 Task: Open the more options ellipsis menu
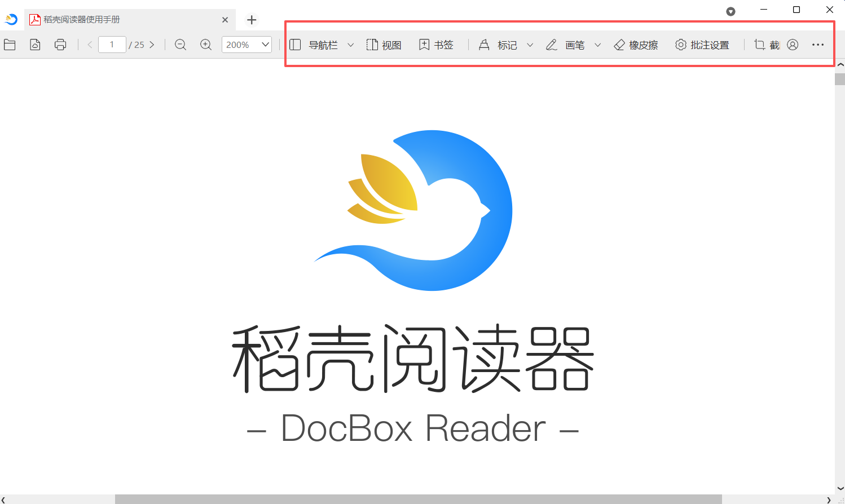pyautogui.click(x=818, y=45)
